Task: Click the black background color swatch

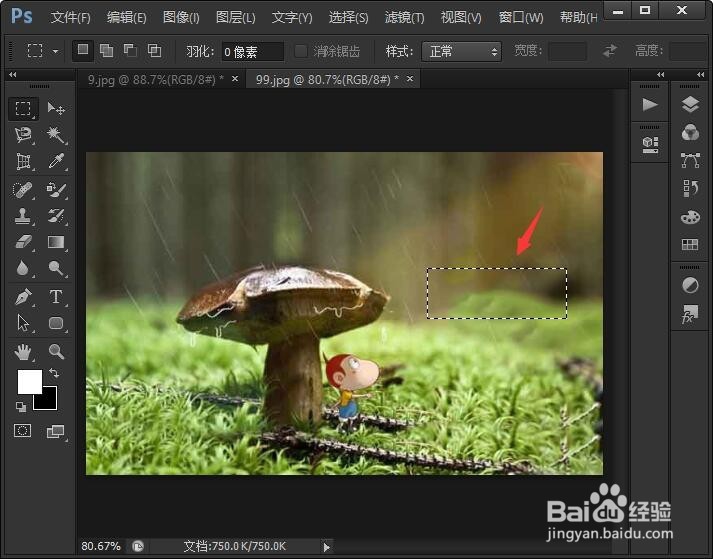Action: tap(49, 402)
